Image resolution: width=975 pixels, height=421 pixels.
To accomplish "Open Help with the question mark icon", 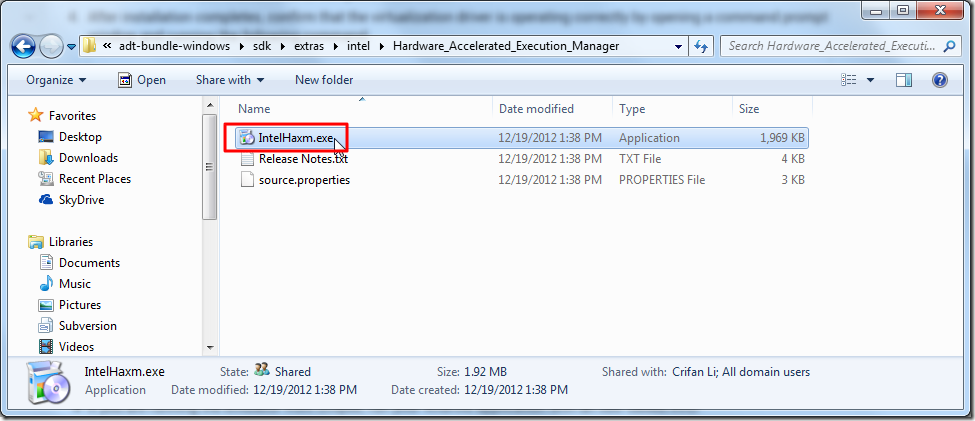I will [x=940, y=80].
